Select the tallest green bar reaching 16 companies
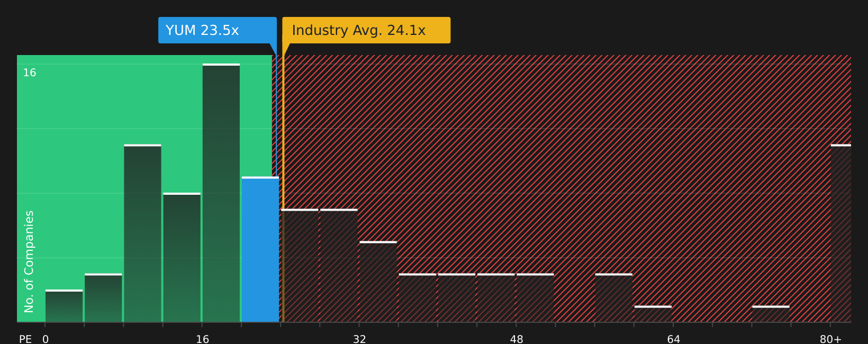868x344 pixels. coord(221,193)
